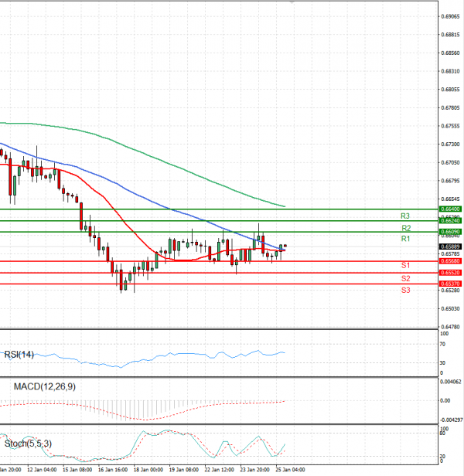The width and height of the screenshot is (464, 476).
Task: Click the 0.69065 price axis label
Action: click(450, 16)
